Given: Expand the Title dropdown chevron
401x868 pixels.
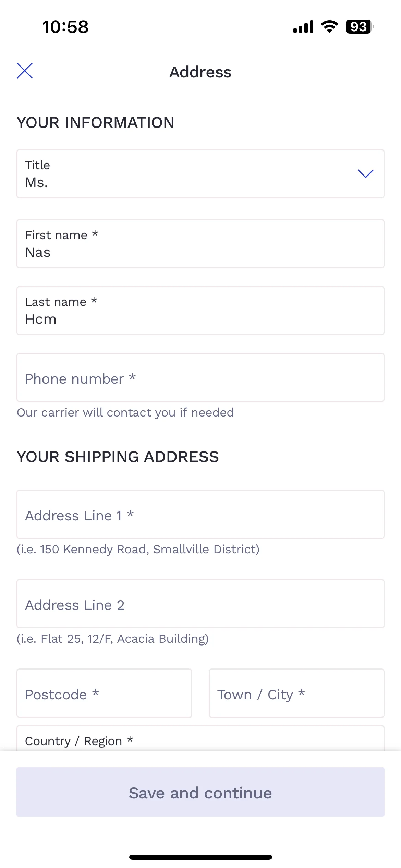Looking at the screenshot, I should point(365,173).
